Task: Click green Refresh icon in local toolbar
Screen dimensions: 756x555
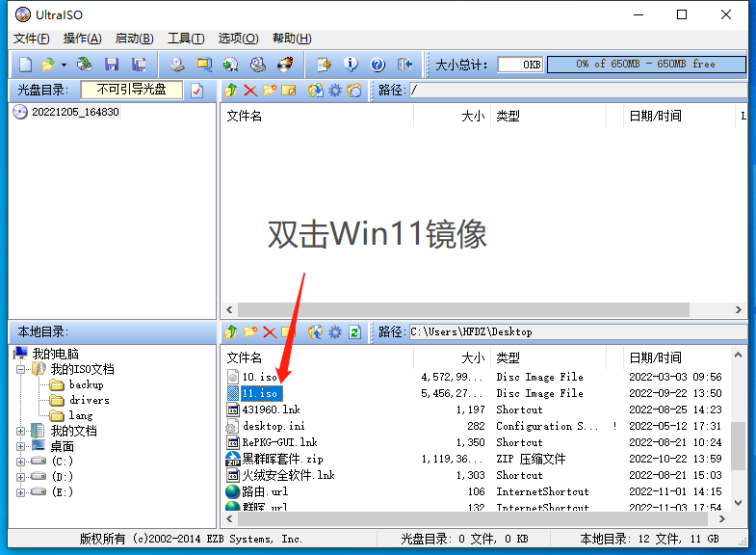Action: tap(354, 331)
